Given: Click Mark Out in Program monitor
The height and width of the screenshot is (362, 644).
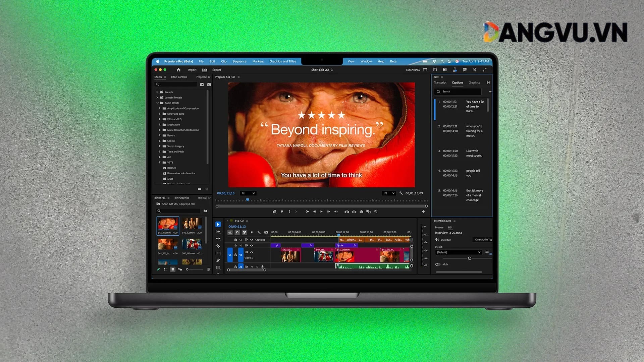Looking at the screenshot, I should coord(296,212).
